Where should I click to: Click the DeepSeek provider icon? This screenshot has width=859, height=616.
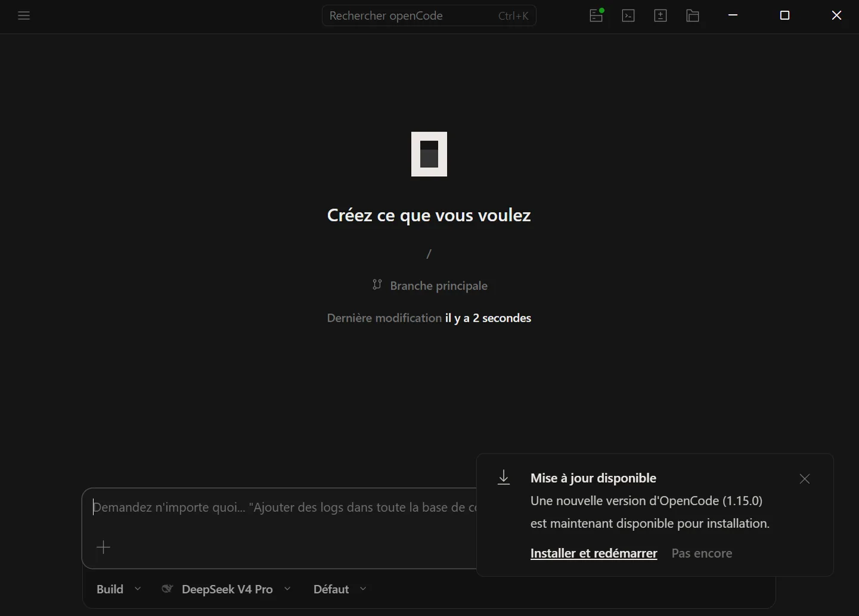(x=168, y=589)
